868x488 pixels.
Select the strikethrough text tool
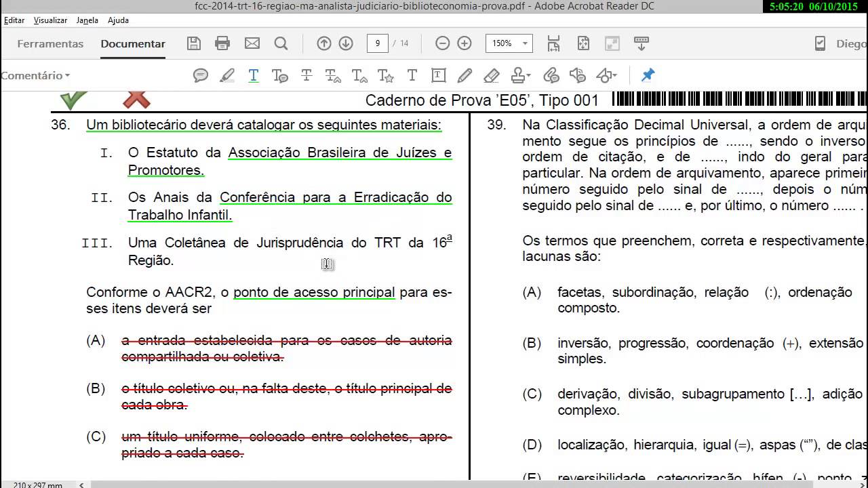coord(307,75)
